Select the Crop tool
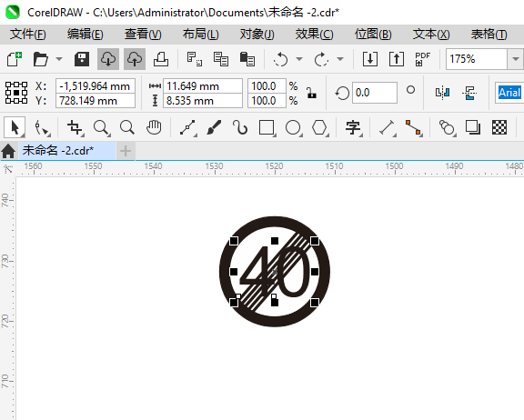 click(75, 128)
